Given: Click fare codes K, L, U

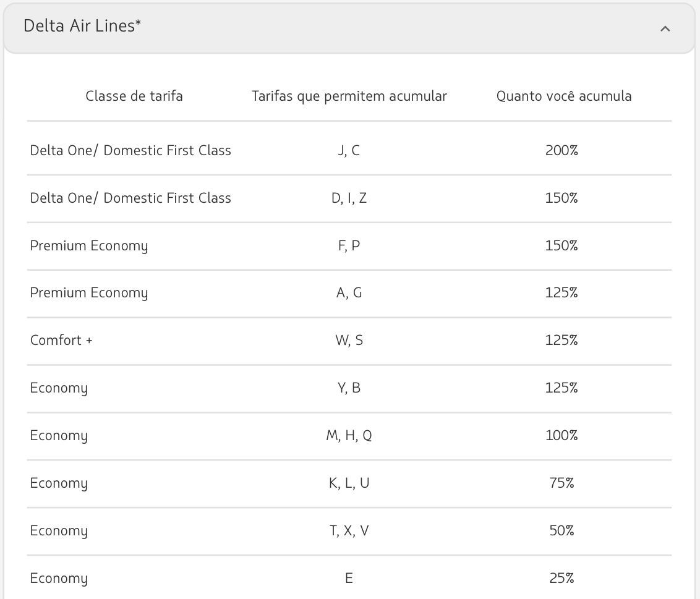Looking at the screenshot, I should pyautogui.click(x=349, y=483).
